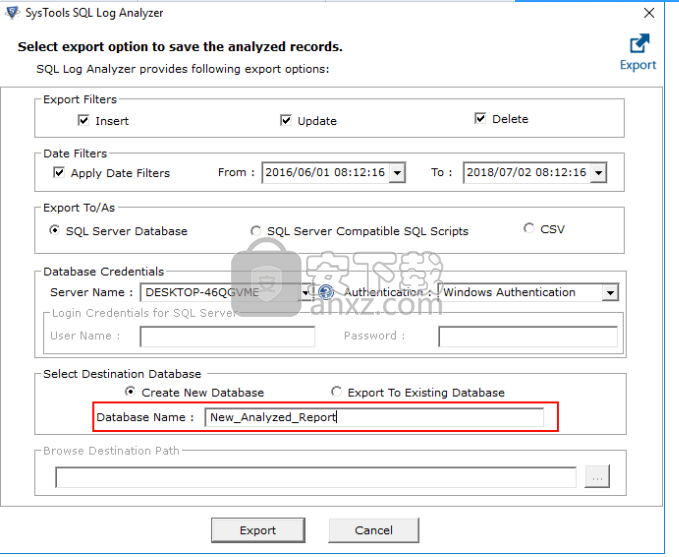The image size is (679, 557).
Task: Click the refresh server list globe icon
Action: (x=326, y=292)
